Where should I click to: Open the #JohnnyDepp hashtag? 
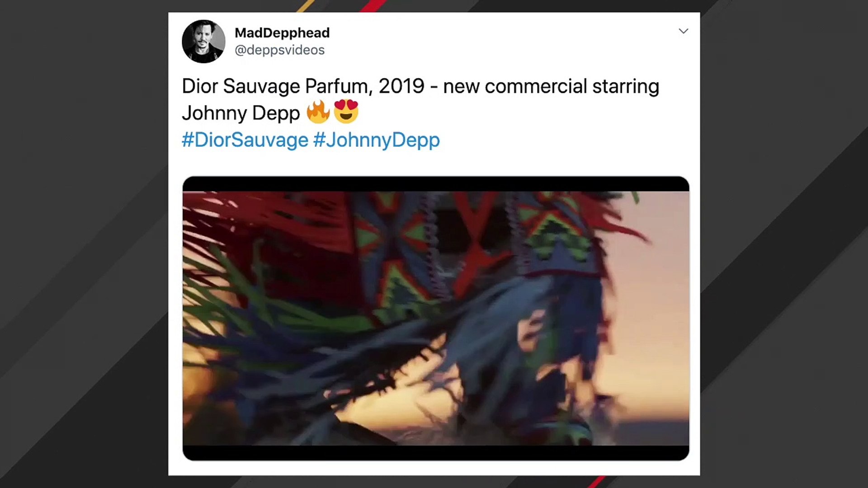click(x=376, y=140)
